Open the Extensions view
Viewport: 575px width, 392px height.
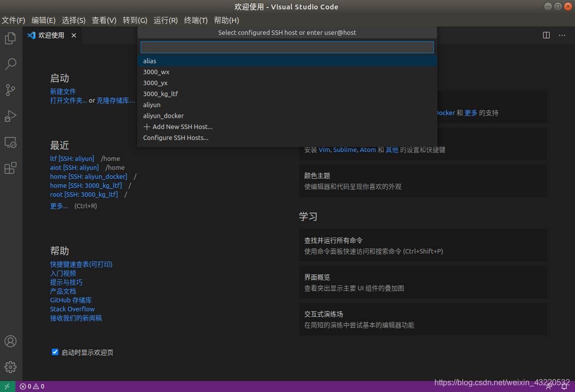pos(10,168)
